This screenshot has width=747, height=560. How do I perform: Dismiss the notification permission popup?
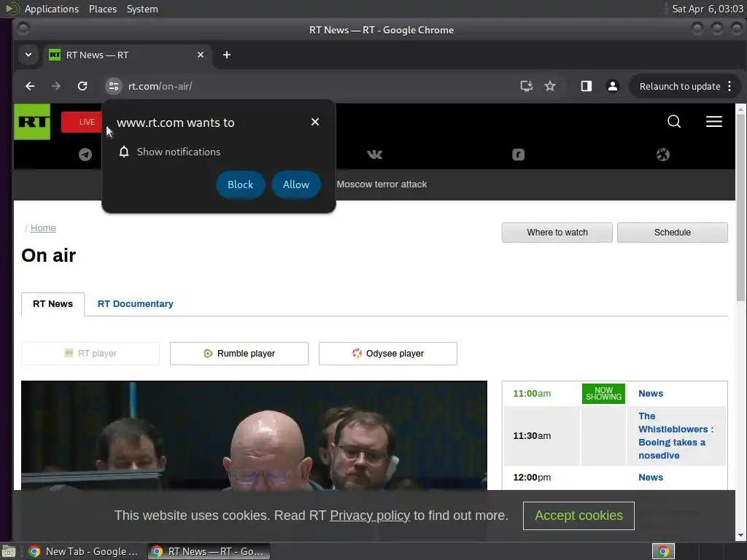315,122
